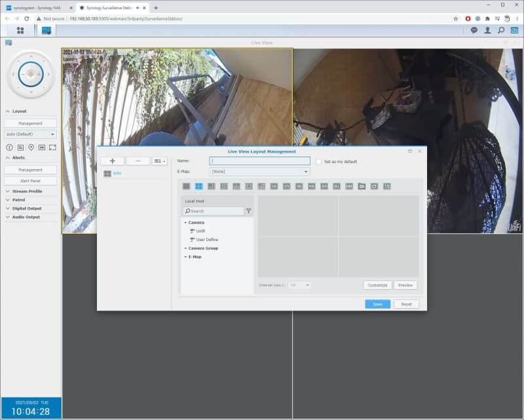
Task: Click the Save button in the dialog
Action: click(x=378, y=304)
